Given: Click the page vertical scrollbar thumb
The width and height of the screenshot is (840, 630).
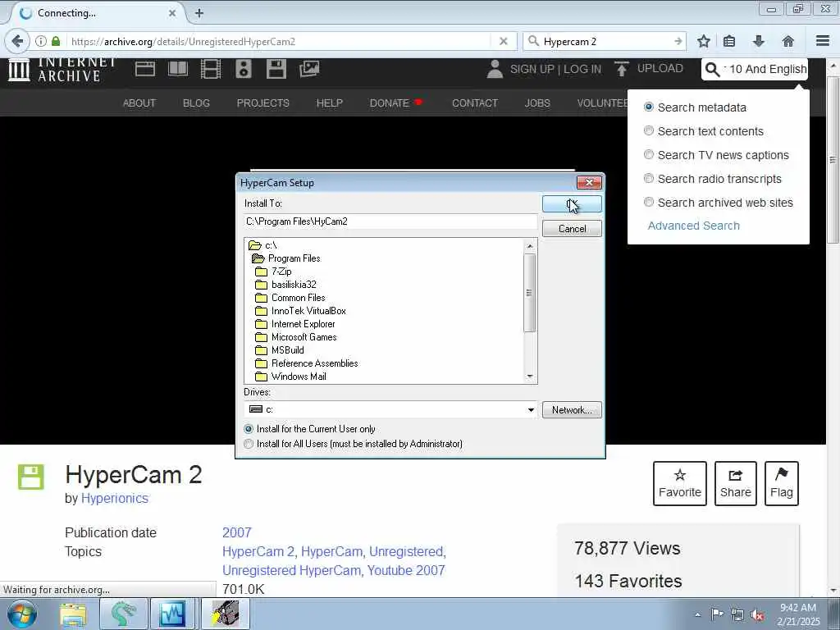Looking at the screenshot, I should 833,159.
